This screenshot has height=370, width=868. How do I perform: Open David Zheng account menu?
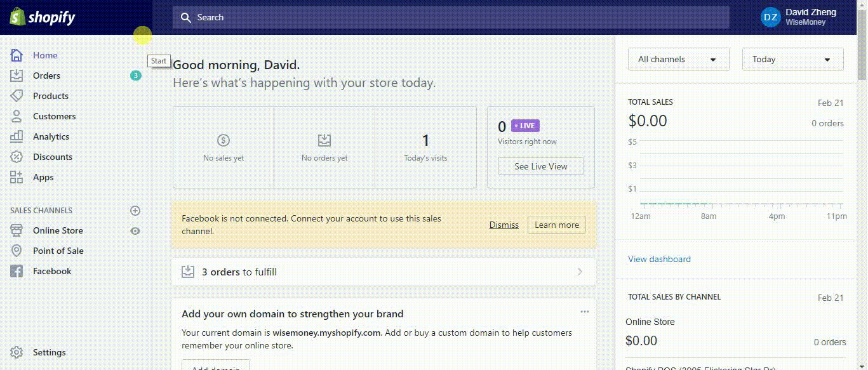tap(799, 17)
